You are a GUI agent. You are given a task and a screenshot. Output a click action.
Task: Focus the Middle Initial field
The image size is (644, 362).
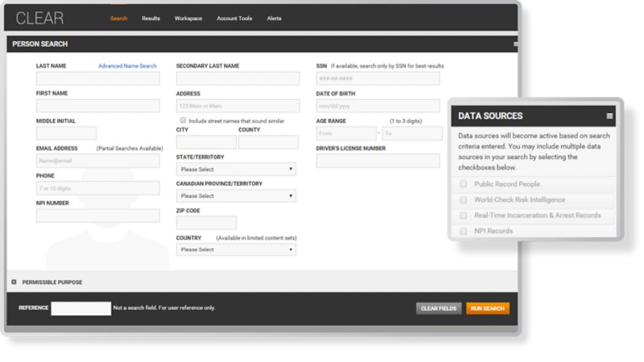pyautogui.click(x=66, y=133)
